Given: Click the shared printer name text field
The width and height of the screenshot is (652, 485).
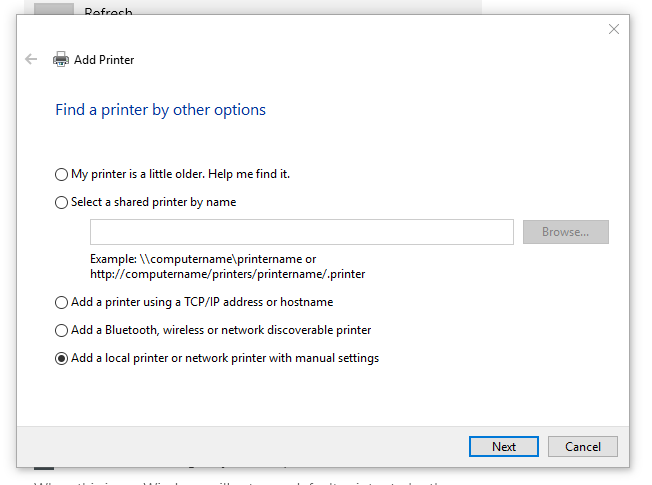Looking at the screenshot, I should pyautogui.click(x=301, y=232).
